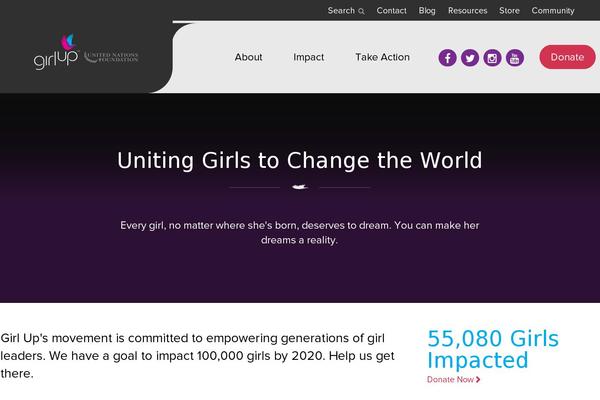
Task: Open the YouTube social icon
Action: coord(515,57)
